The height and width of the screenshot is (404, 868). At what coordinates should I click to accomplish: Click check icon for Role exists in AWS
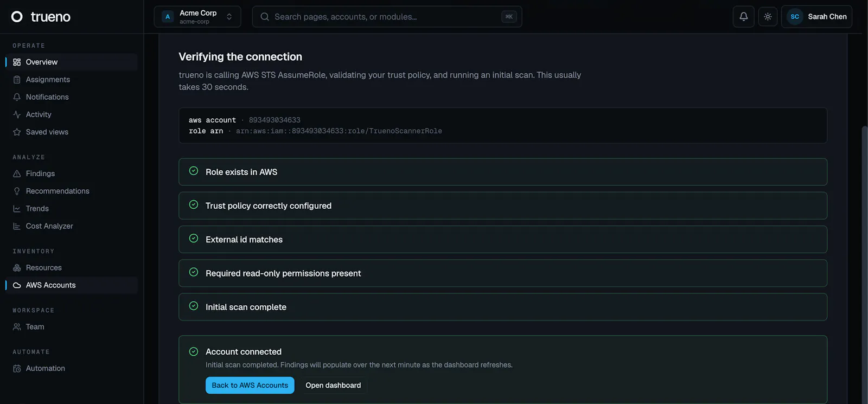point(194,171)
